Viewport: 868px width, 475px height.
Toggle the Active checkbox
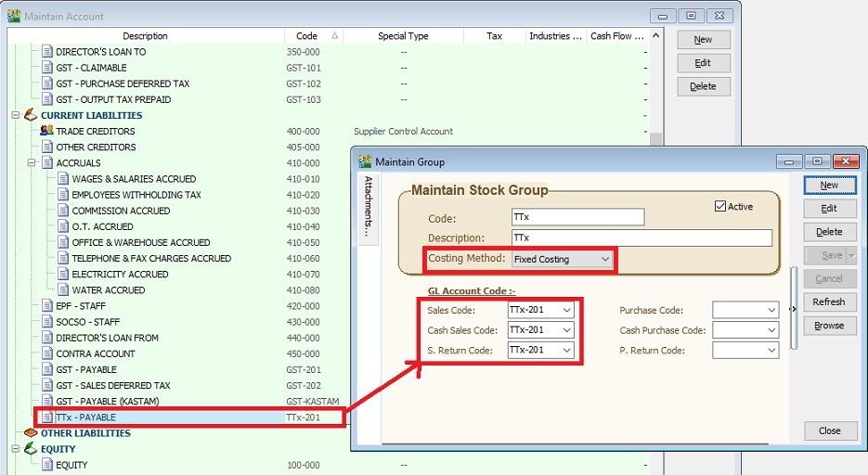tap(720, 206)
